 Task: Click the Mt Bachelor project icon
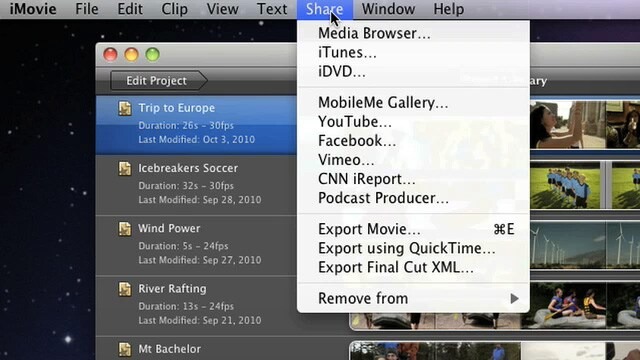point(125,349)
